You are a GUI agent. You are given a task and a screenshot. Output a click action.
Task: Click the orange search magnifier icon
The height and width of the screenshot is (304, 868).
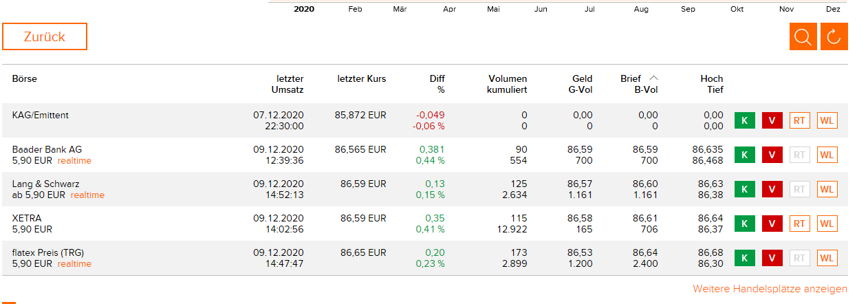tap(803, 36)
